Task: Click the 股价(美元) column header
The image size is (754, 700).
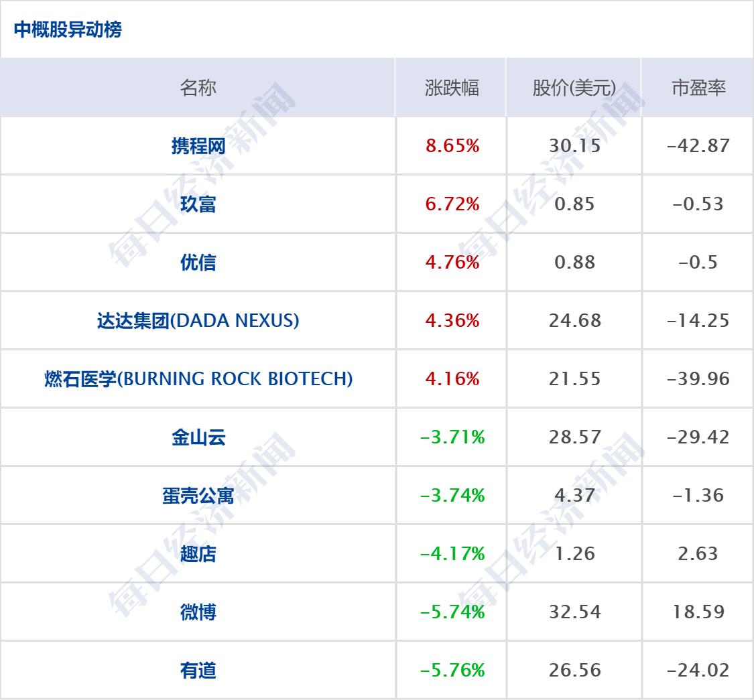Action: pyautogui.click(x=574, y=88)
